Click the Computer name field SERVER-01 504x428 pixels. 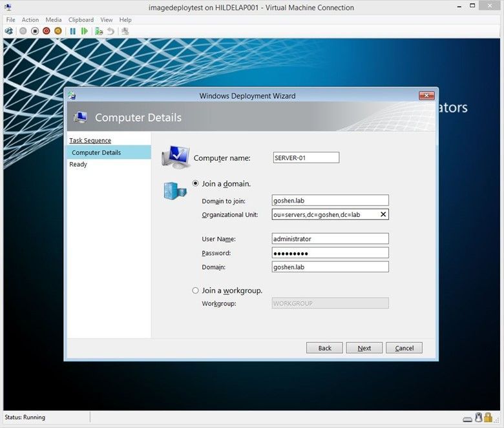coord(306,158)
